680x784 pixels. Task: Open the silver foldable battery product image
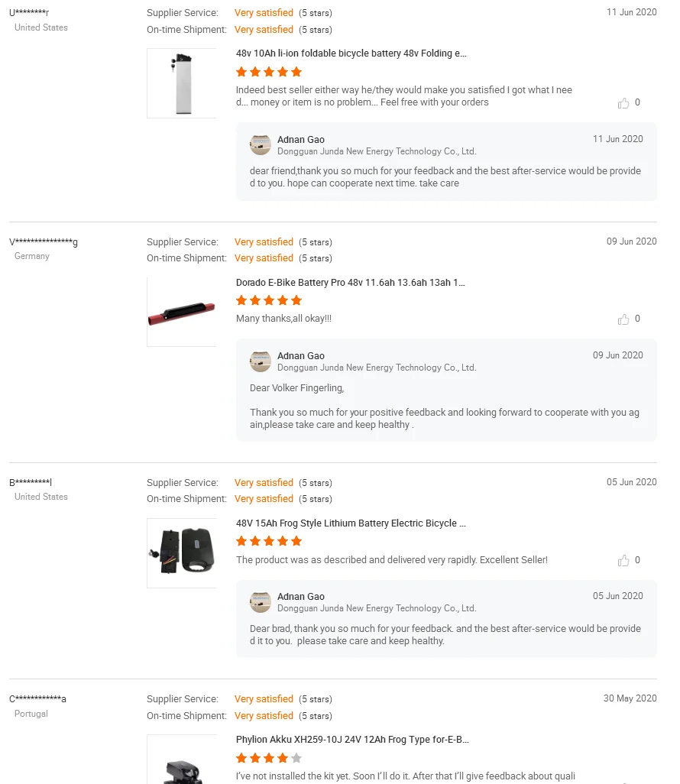click(181, 83)
